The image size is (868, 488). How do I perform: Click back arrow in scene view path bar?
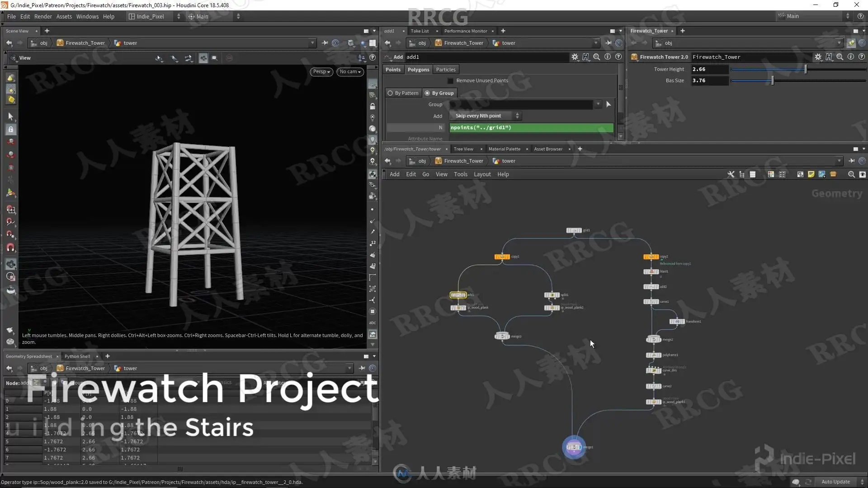click(9, 43)
